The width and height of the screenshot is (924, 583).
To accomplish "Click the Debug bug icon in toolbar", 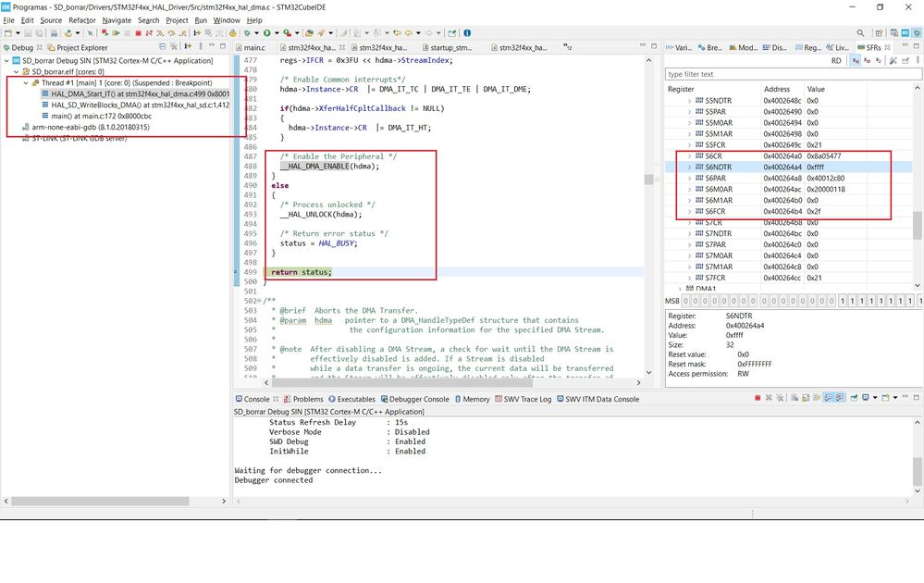I will pyautogui.click(x=247, y=33).
